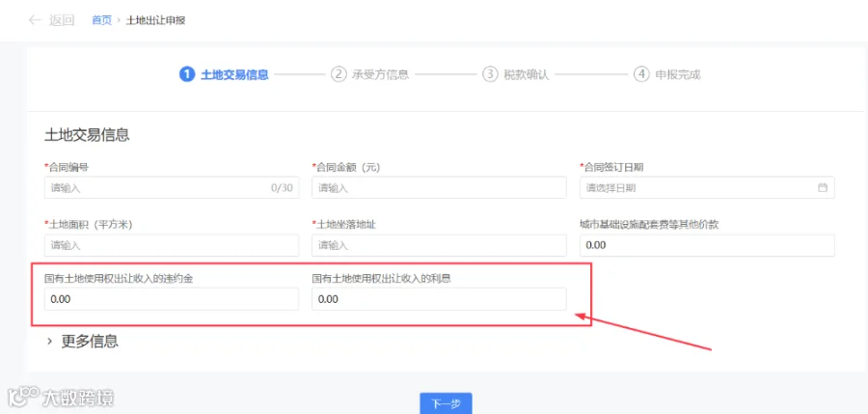Focus the 合同金额（元） input field
The height and width of the screenshot is (414, 868).
pyautogui.click(x=439, y=188)
